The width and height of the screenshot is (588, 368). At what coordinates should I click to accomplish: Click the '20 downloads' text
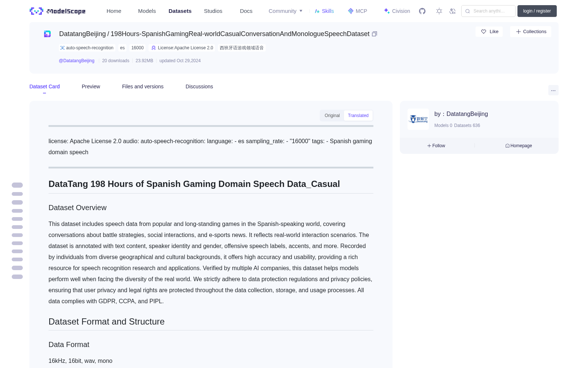point(116,61)
